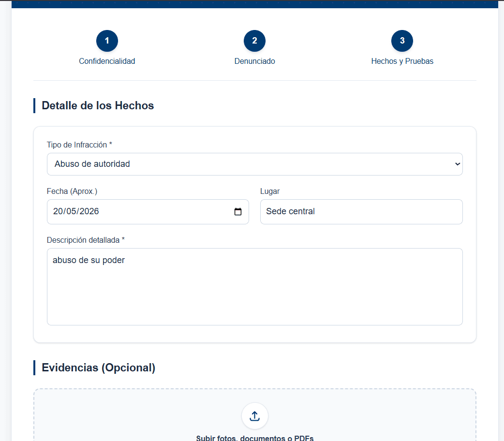This screenshot has height=441, width=504.
Task: Click the step 3 circle icon
Action: 402,41
